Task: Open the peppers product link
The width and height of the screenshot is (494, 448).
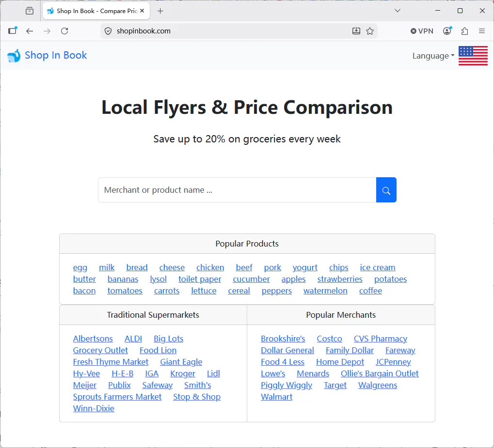Action: click(x=277, y=291)
